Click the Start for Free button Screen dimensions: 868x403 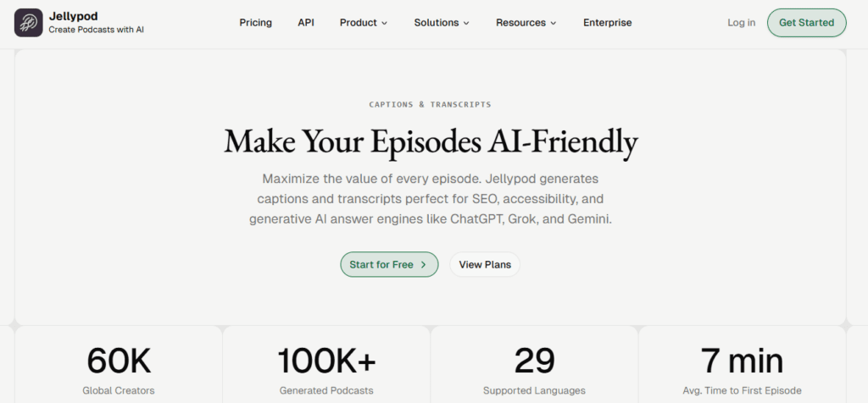(389, 265)
